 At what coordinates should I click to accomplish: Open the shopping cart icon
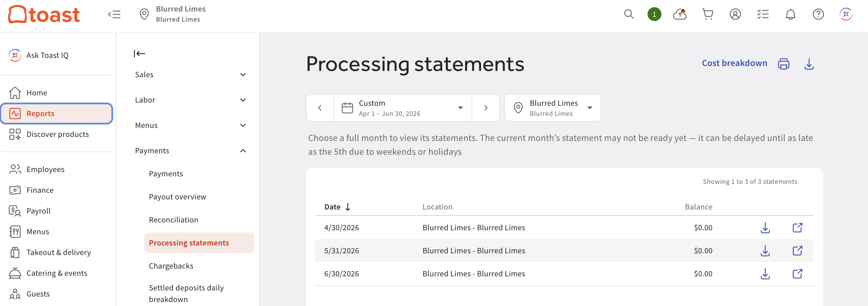pos(707,14)
